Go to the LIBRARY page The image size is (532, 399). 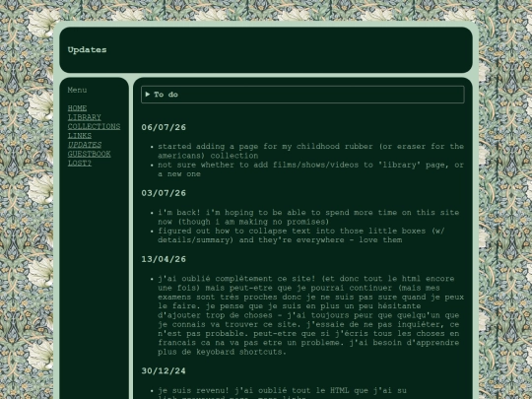[x=84, y=117]
